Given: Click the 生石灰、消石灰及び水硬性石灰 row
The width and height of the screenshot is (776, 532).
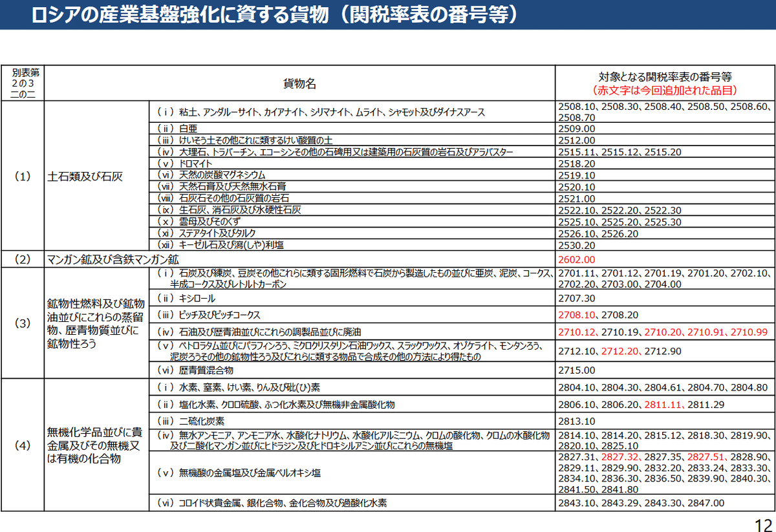Looking at the screenshot, I should pos(352,210).
